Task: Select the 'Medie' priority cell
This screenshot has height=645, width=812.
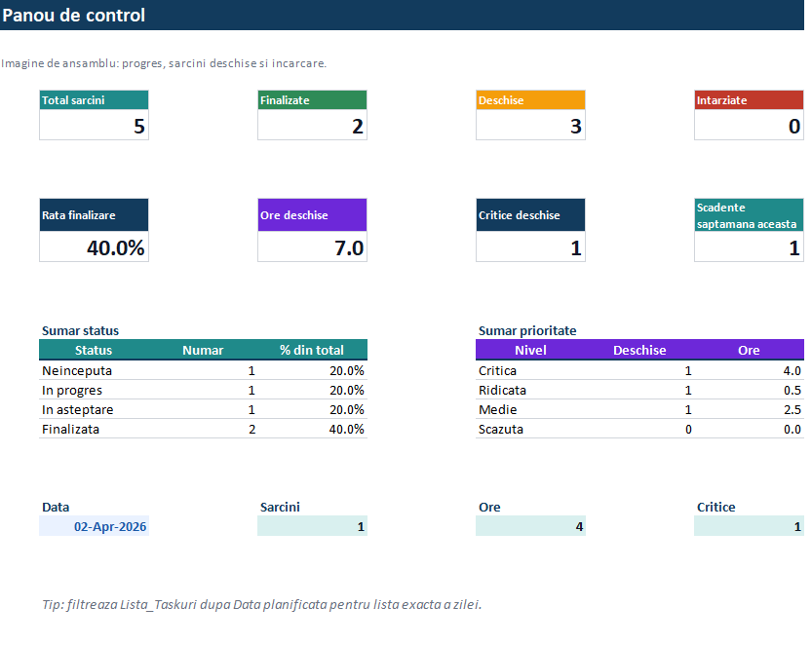Action: (531, 409)
